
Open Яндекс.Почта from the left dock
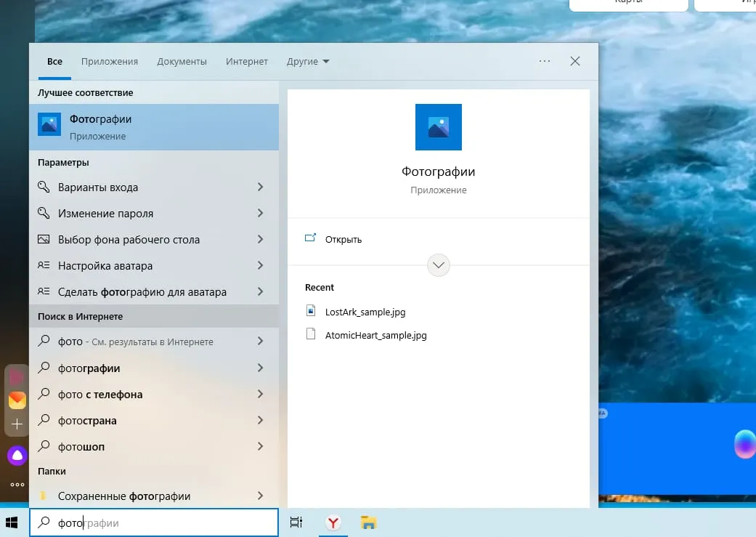(16, 400)
